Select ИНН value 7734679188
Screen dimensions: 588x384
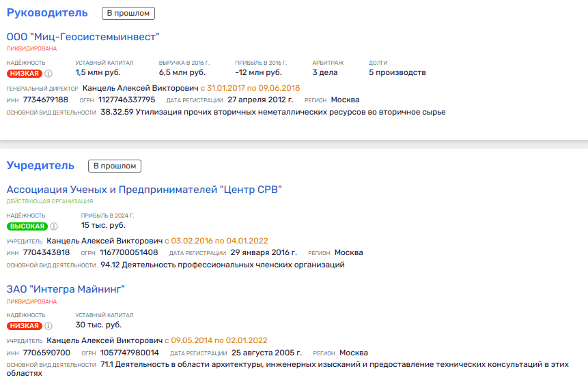click(x=46, y=100)
